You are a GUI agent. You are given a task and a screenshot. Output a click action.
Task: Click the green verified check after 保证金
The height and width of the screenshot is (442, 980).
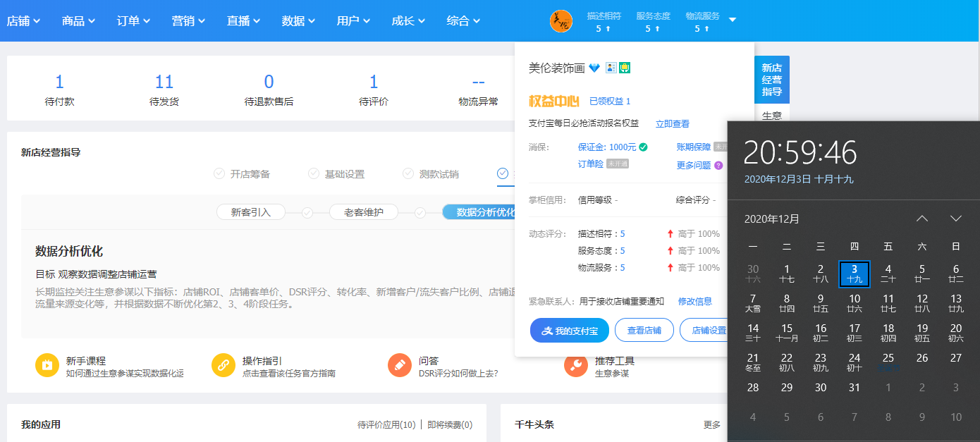(643, 147)
